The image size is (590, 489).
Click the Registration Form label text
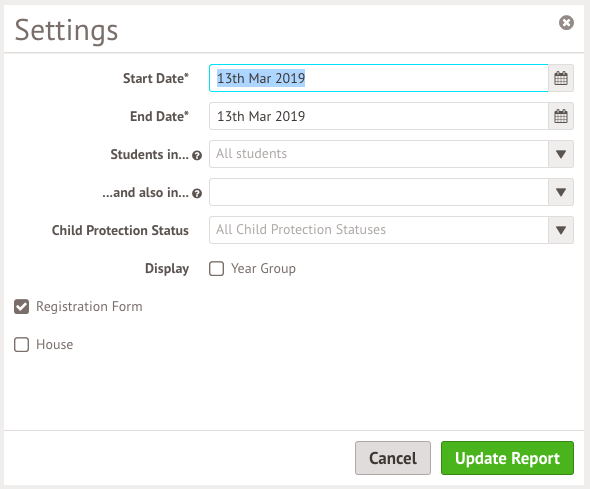point(89,307)
